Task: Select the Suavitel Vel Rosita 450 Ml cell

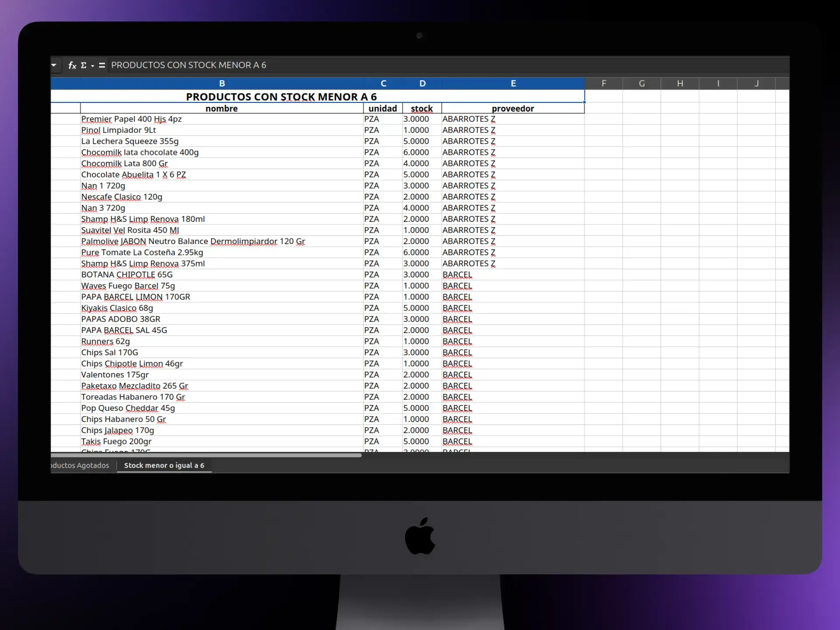Action: coord(222,231)
